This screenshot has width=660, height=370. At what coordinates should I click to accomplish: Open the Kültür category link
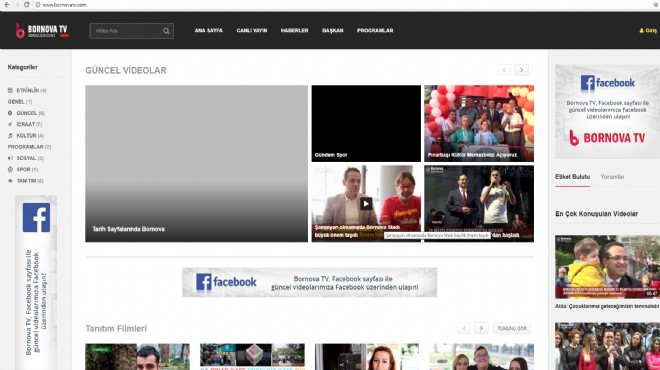[x=30, y=136]
